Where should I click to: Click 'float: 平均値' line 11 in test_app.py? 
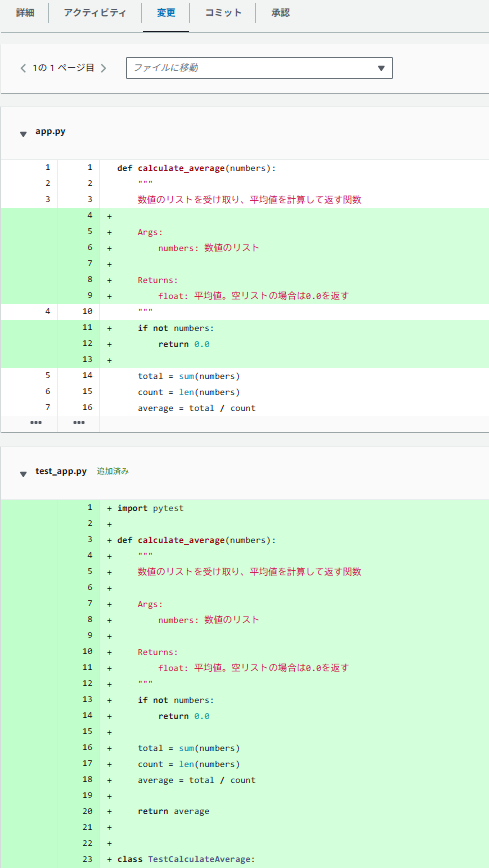tap(254, 668)
